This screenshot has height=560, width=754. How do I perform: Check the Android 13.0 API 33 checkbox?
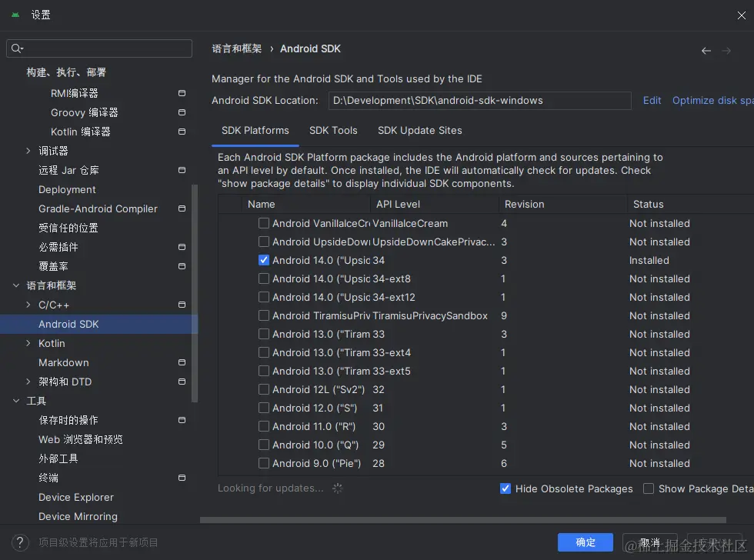pos(264,335)
